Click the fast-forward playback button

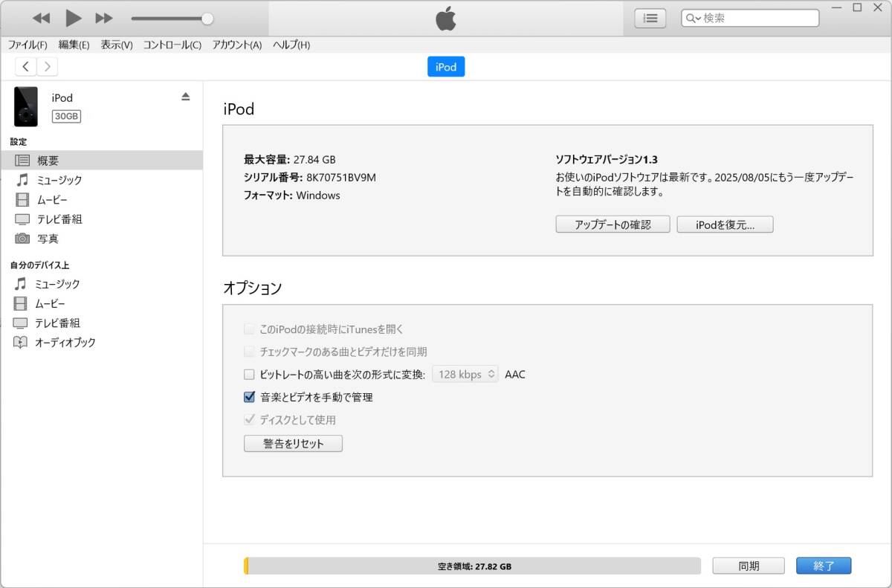[104, 19]
